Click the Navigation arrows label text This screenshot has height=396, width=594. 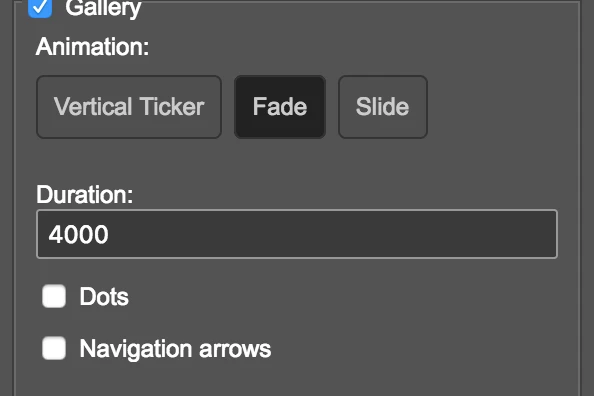point(175,349)
